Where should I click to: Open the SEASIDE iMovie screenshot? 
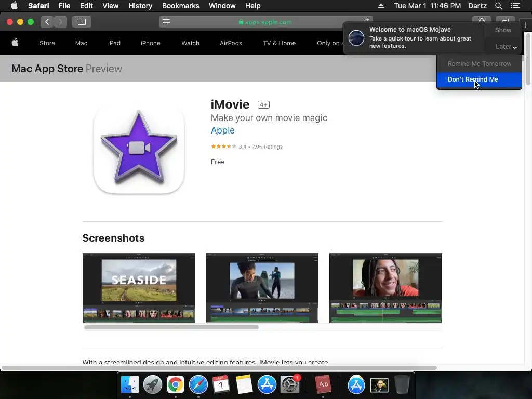point(139,288)
